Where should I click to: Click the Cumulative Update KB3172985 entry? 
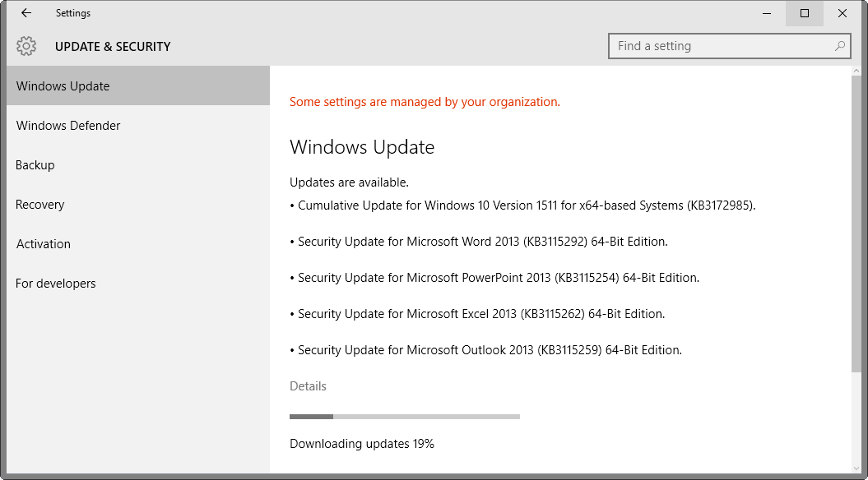pyautogui.click(x=522, y=205)
